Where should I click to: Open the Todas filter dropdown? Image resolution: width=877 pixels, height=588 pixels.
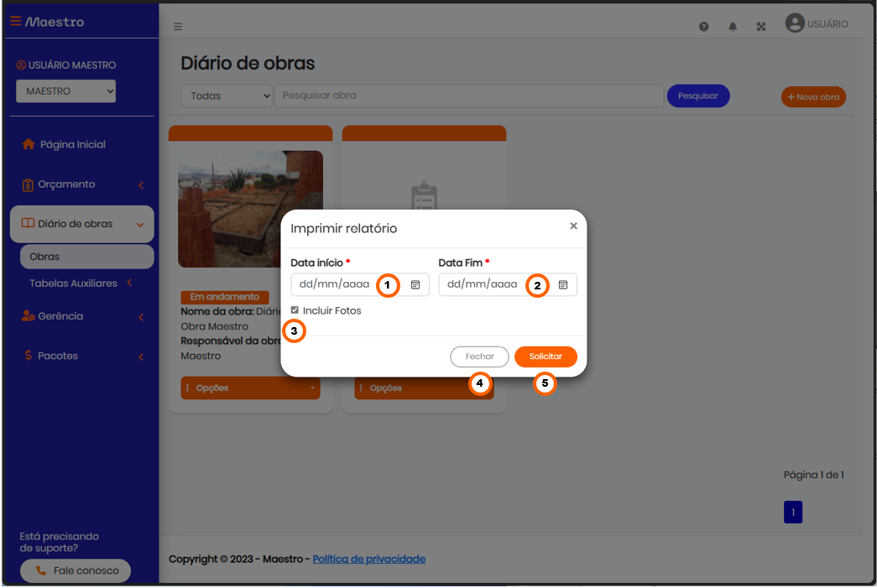click(x=227, y=96)
